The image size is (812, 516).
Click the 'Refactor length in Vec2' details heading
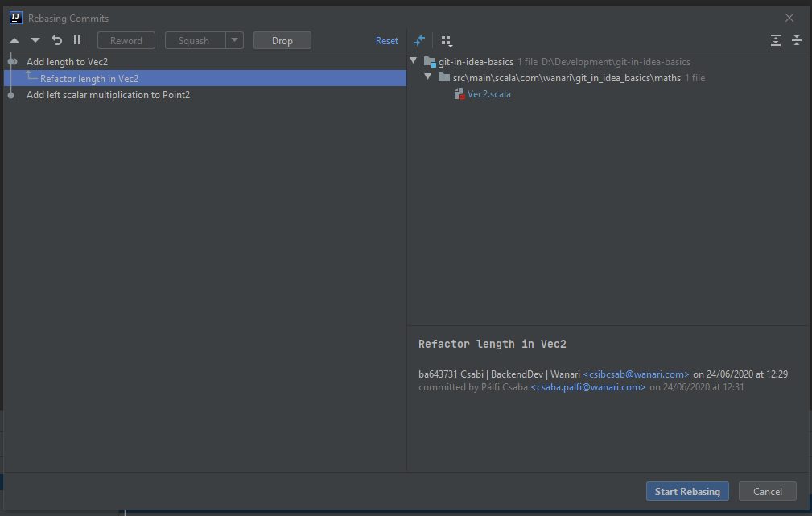tap(492, 344)
